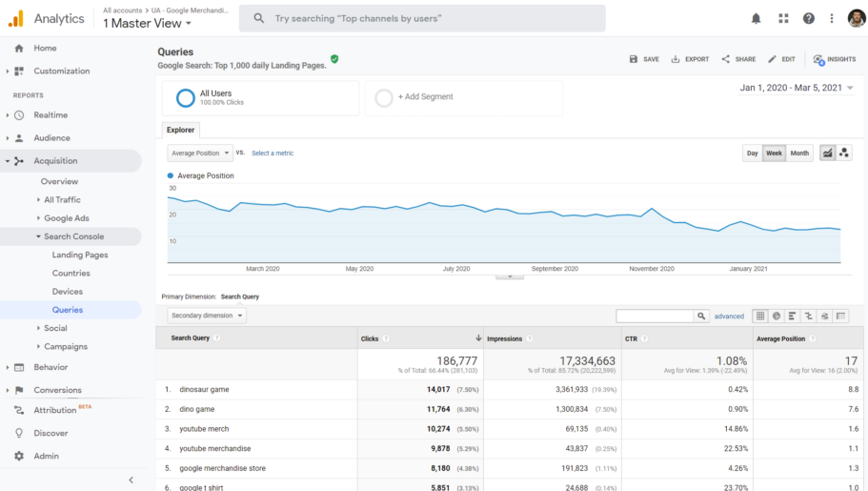Click the table filter search field
This screenshot has height=491, width=868.
(655, 316)
